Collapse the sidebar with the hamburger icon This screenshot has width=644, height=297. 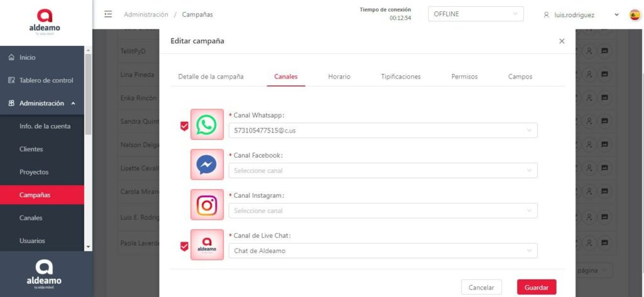pos(108,14)
